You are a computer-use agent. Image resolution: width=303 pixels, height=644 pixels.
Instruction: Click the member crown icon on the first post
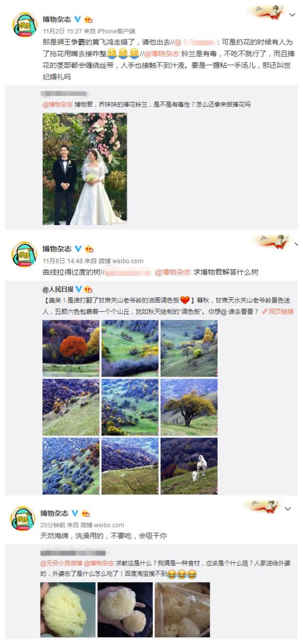coord(88,20)
